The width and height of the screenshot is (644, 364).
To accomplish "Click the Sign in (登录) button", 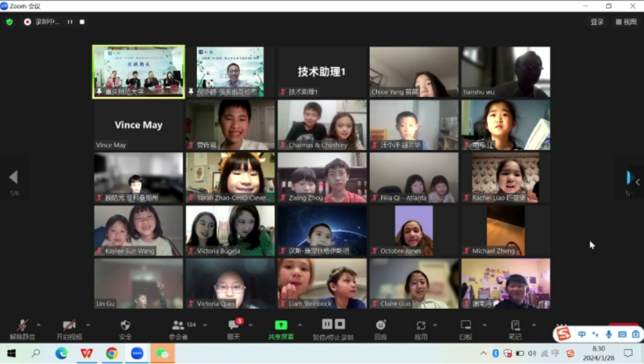I will (597, 22).
